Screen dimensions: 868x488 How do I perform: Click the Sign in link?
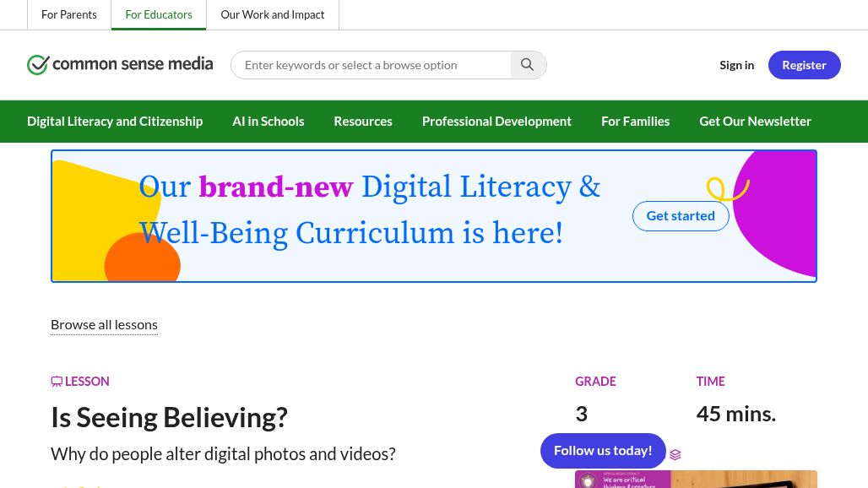click(x=736, y=64)
